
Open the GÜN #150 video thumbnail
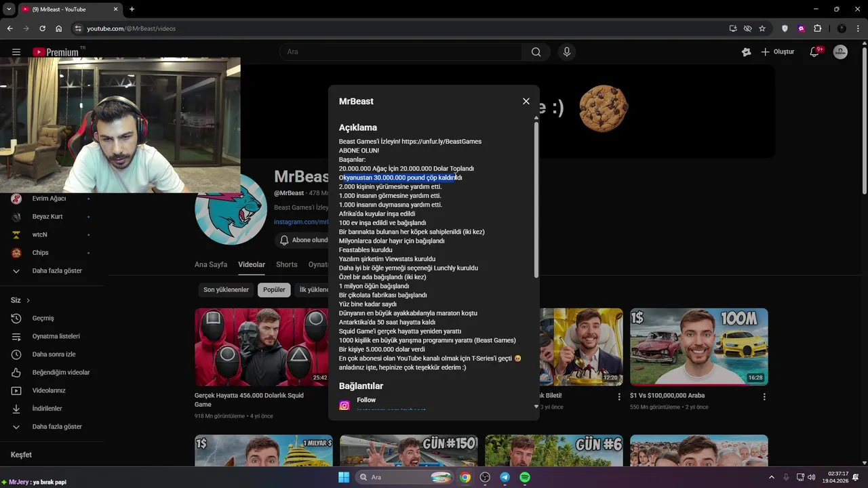click(408, 451)
